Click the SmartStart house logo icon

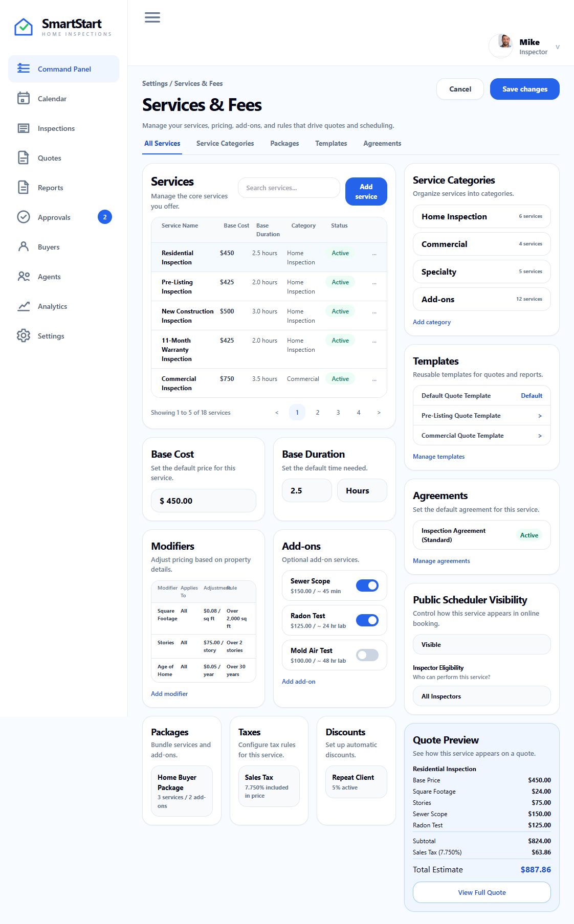click(24, 27)
